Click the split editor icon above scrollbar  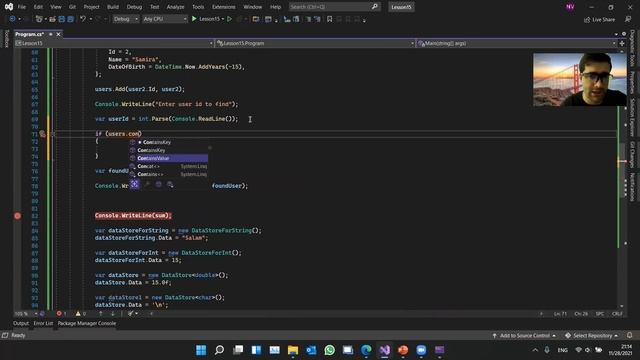click(622, 43)
